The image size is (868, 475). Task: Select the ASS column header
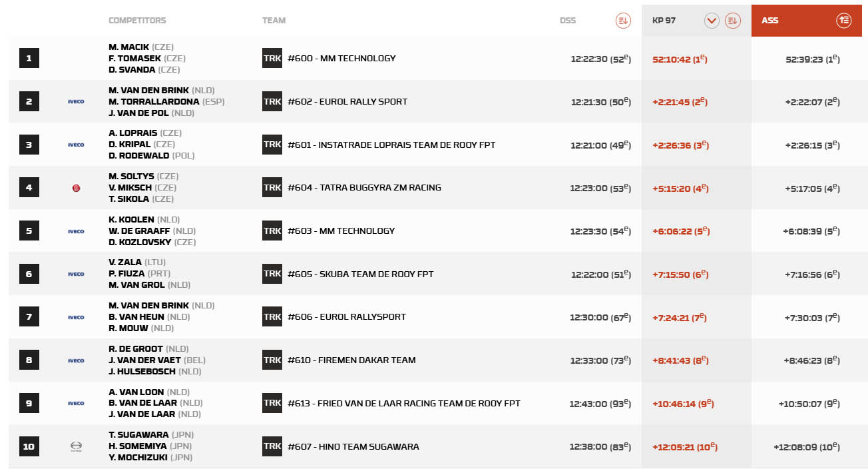[770, 21]
